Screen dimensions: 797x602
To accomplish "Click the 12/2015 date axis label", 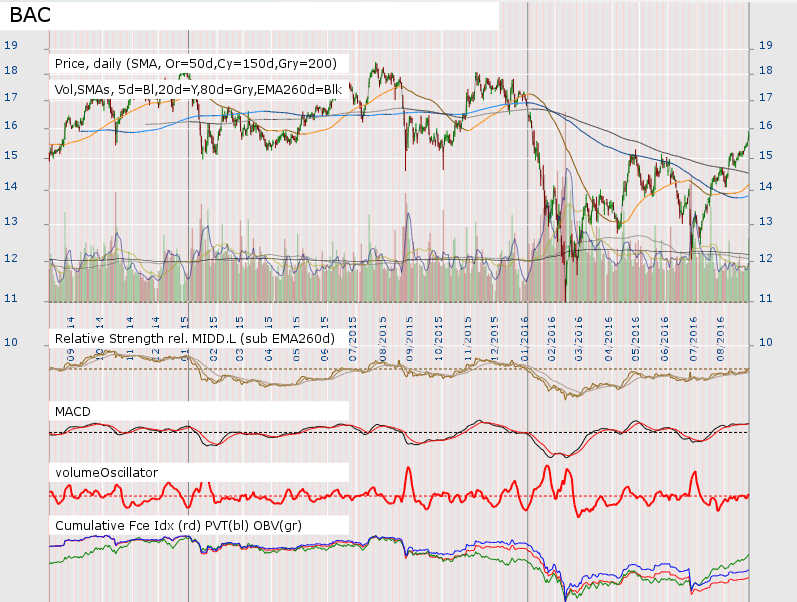I will coord(495,339).
